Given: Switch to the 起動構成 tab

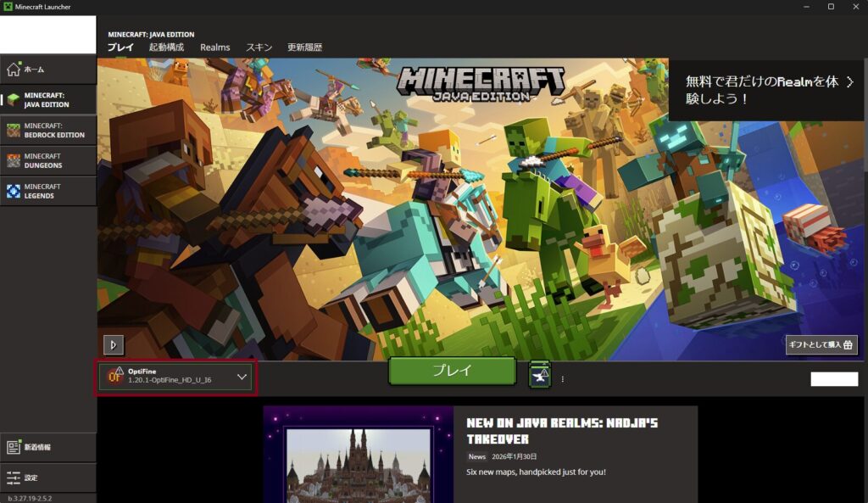Looking at the screenshot, I should tap(166, 48).
